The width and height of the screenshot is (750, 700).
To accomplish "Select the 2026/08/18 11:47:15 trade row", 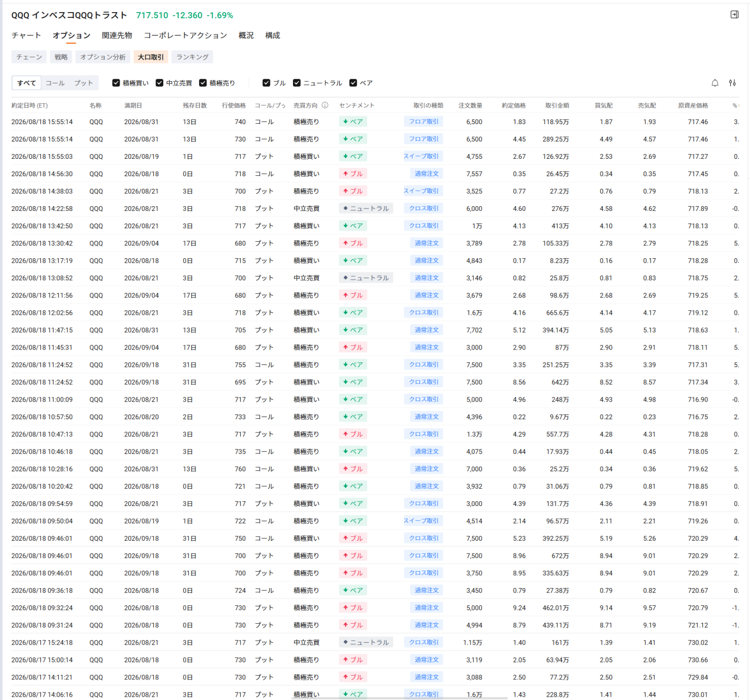I will 375,330.
